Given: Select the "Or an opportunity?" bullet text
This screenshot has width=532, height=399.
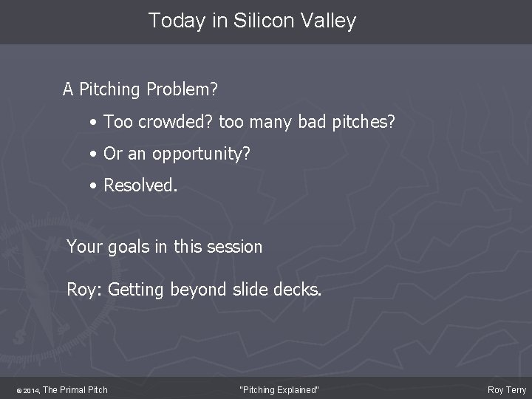Looking at the screenshot, I should pos(177,153).
